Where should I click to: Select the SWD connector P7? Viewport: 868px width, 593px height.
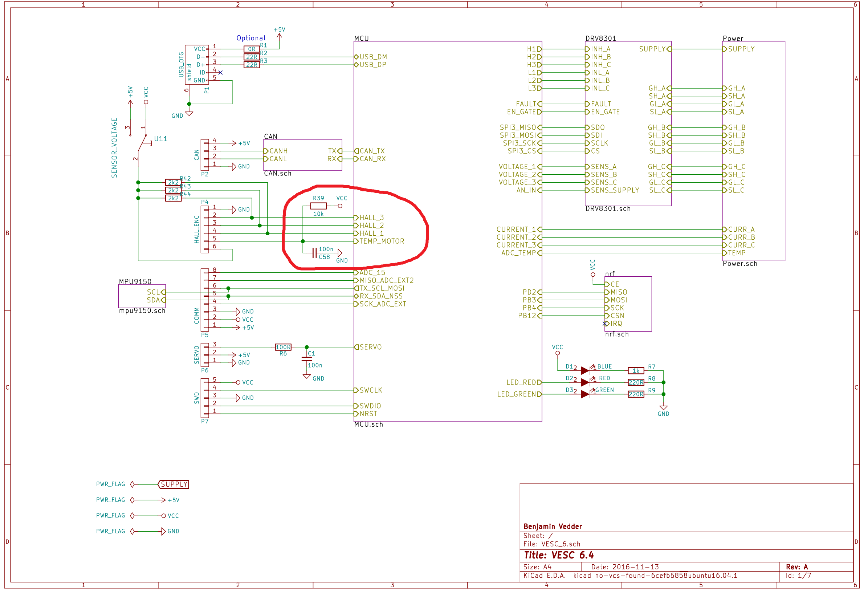tap(205, 398)
